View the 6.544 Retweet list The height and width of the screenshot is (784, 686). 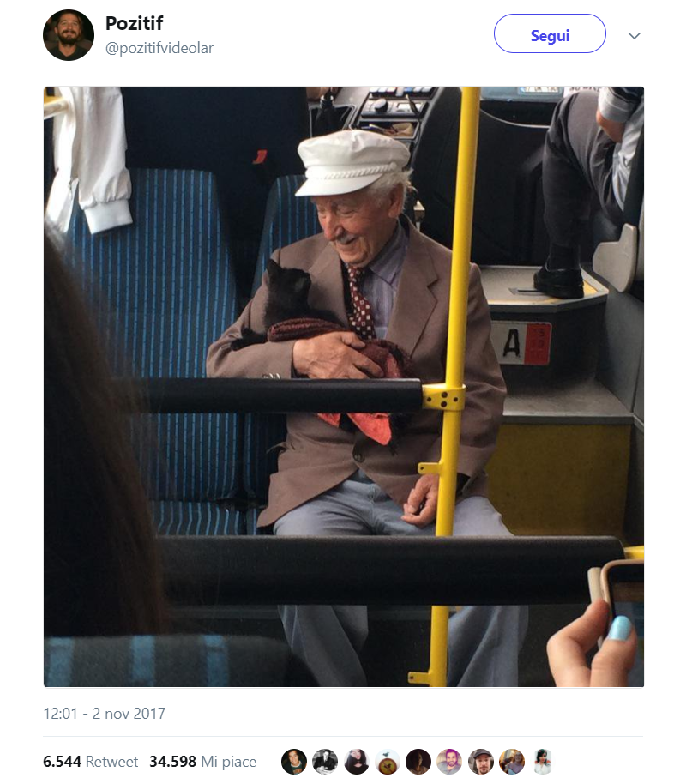(x=90, y=762)
